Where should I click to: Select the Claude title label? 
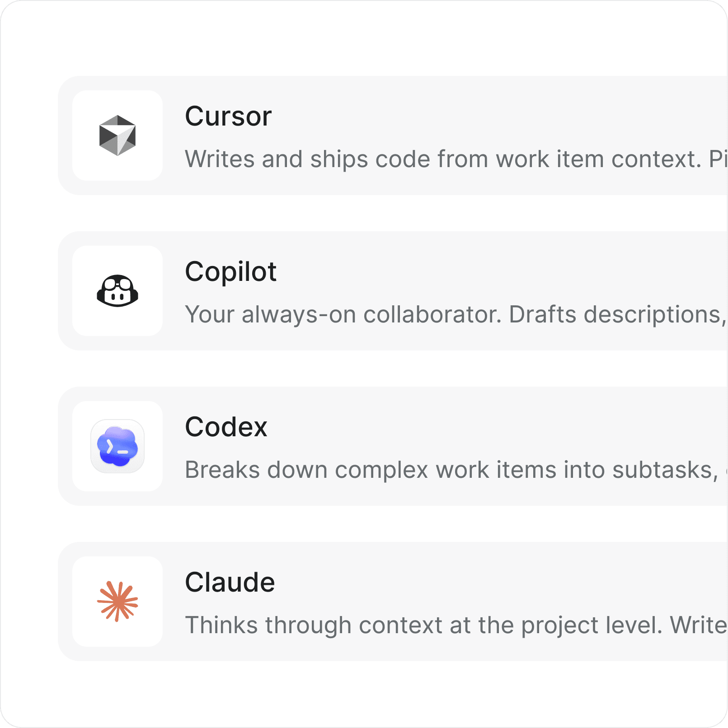pos(230,583)
